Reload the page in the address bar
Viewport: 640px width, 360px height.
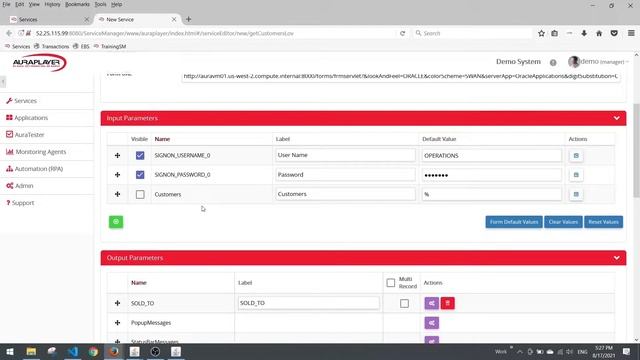402,33
